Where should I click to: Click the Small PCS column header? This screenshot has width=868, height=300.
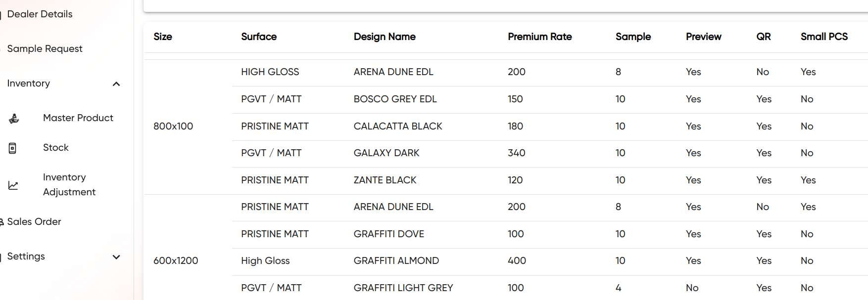[x=824, y=37]
